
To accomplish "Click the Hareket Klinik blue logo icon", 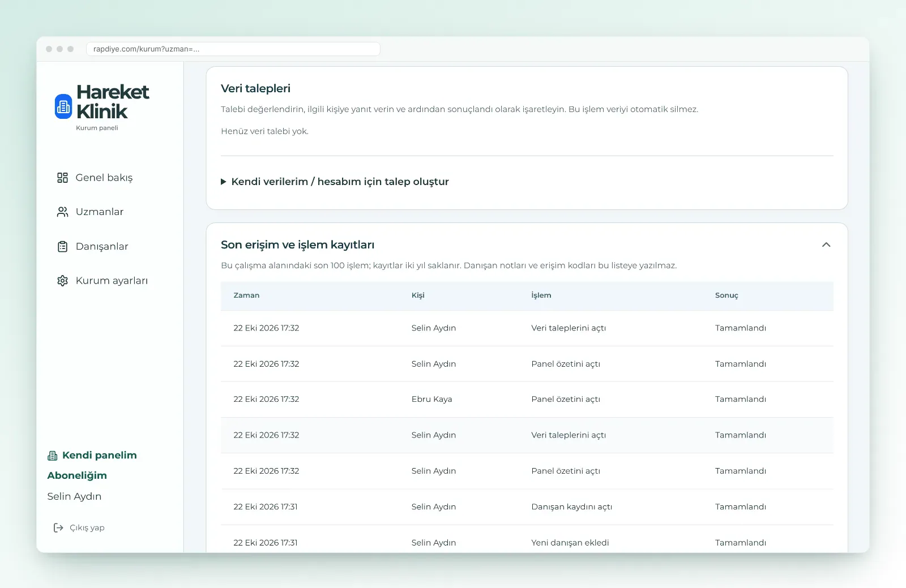I will (x=63, y=106).
